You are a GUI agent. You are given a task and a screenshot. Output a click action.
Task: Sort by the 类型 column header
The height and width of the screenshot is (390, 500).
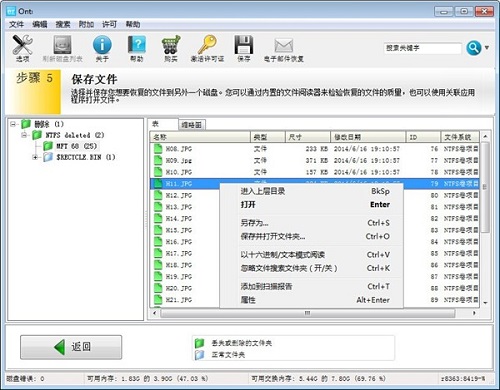coord(268,137)
